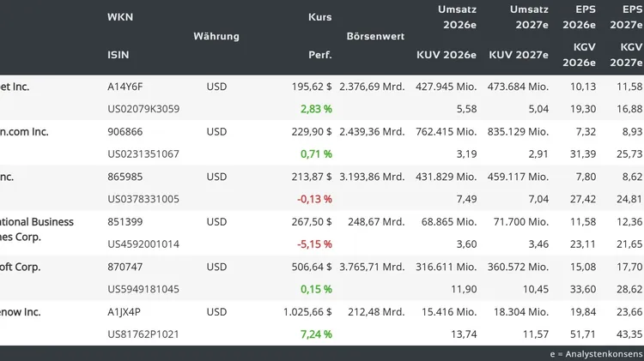Click the price 229,90 $
The height and width of the screenshot is (361, 644).
coord(312,132)
